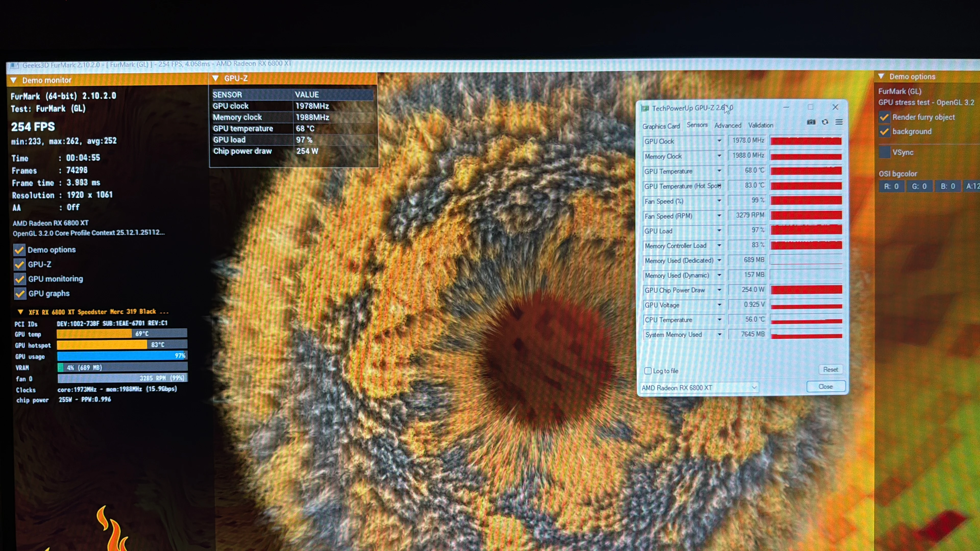Viewport: 980px width, 551px height.
Task: Minimize the GPU-Z window
Action: tap(786, 107)
